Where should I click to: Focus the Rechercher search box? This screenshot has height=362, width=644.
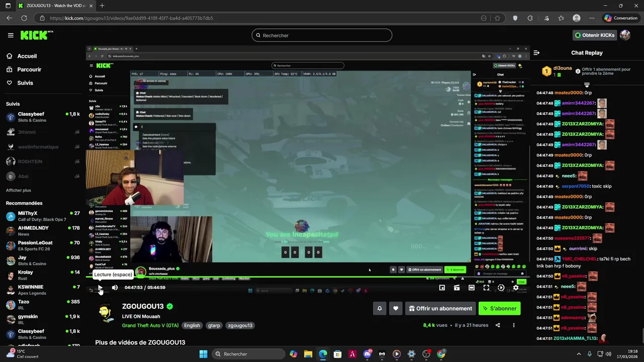point(322,35)
